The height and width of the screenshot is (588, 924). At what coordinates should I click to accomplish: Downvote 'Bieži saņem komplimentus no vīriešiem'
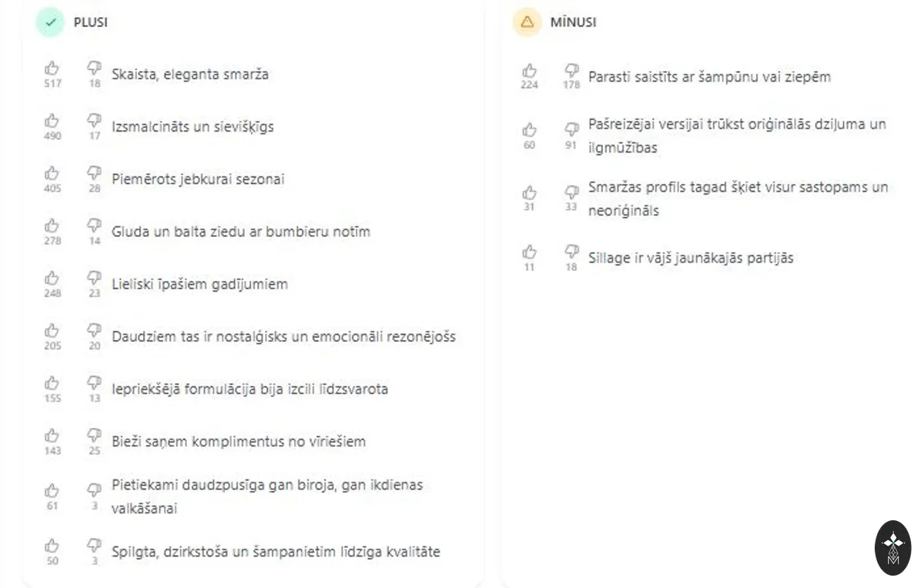coord(94,435)
